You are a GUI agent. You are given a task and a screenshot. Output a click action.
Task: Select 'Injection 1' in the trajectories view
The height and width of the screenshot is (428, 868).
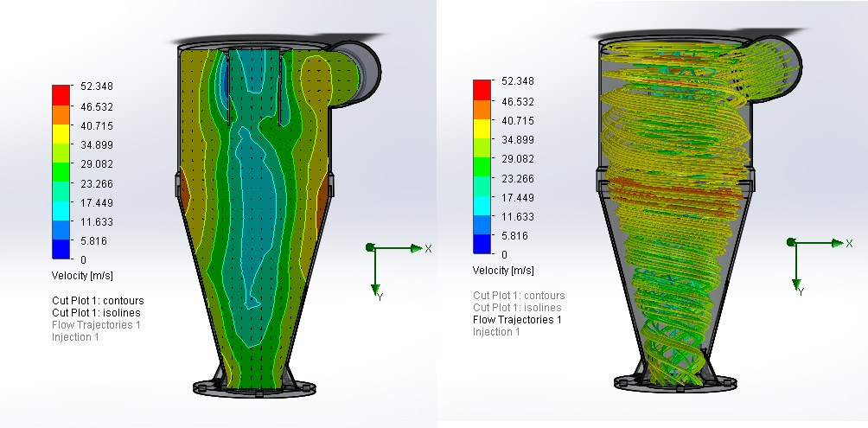point(496,332)
